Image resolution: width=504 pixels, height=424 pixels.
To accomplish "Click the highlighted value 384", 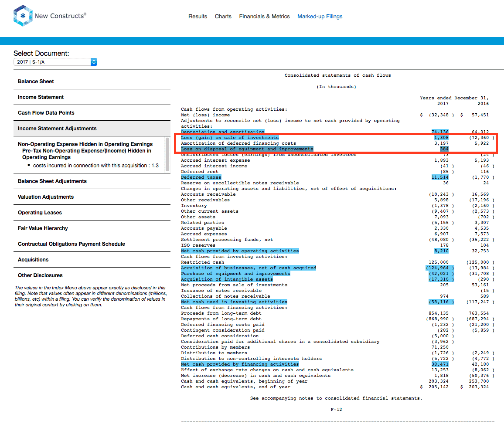I will tap(444, 149).
